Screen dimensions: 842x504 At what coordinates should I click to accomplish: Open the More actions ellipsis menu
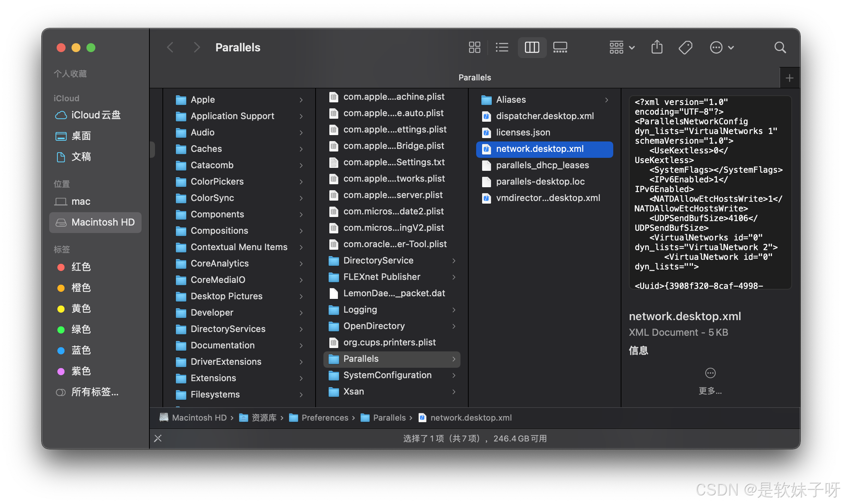click(x=722, y=47)
